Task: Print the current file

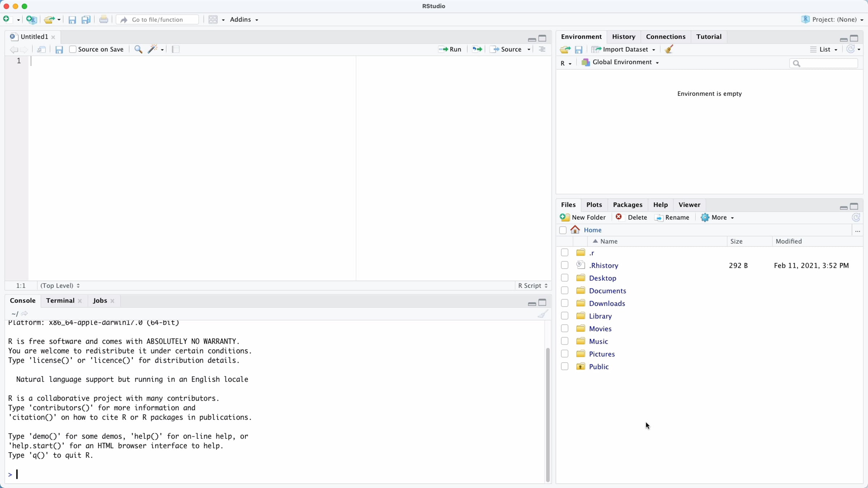Action: click(104, 20)
